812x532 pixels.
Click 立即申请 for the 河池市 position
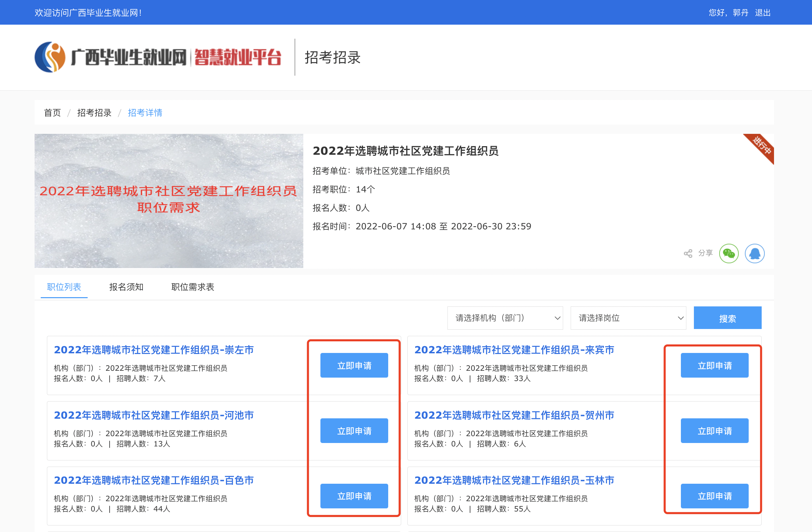(x=354, y=431)
